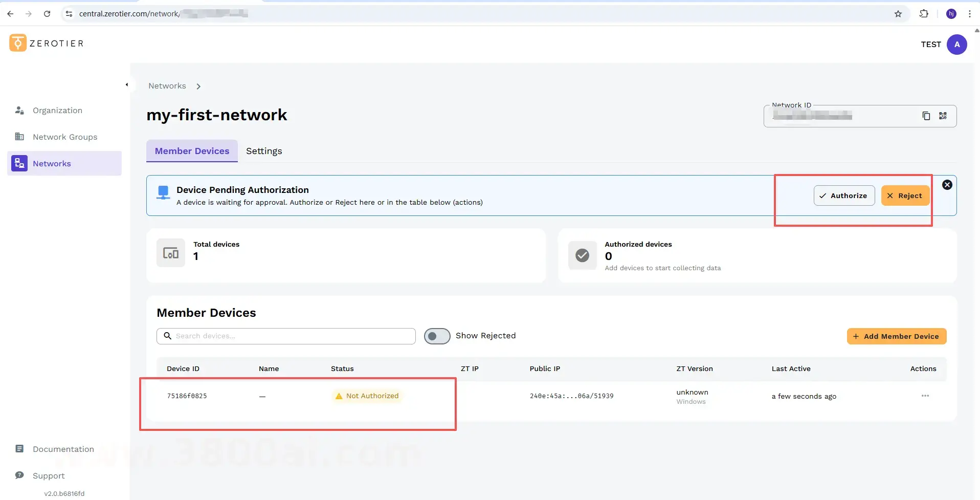Viewport: 980px width, 500px height.
Task: Show the Network ID QR code
Action: pyautogui.click(x=943, y=116)
